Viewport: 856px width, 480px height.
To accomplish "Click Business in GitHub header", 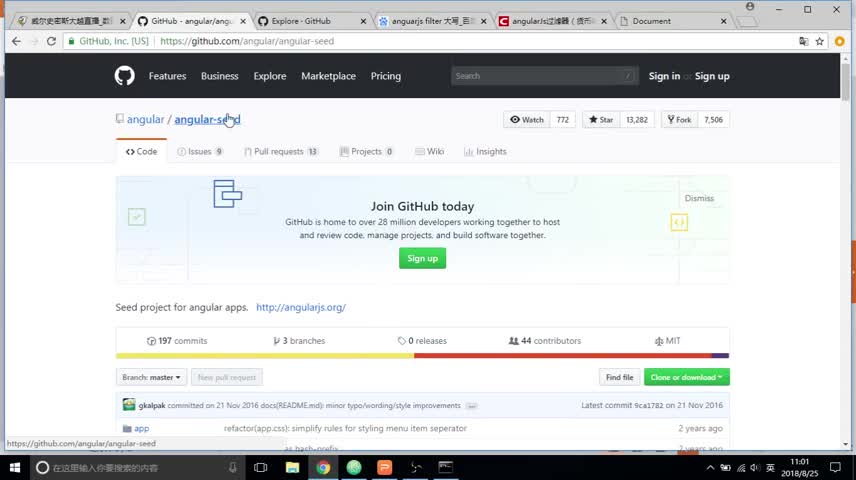I will click(x=219, y=76).
